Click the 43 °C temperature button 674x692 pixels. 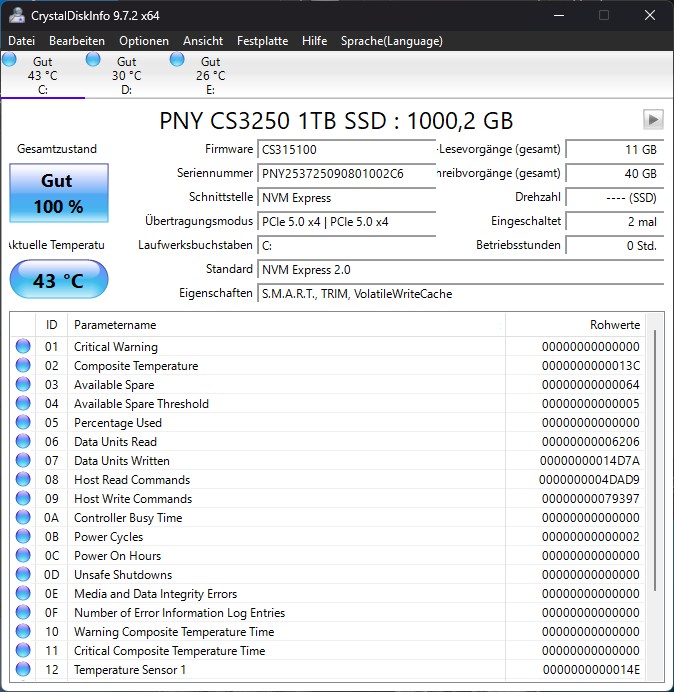click(58, 281)
